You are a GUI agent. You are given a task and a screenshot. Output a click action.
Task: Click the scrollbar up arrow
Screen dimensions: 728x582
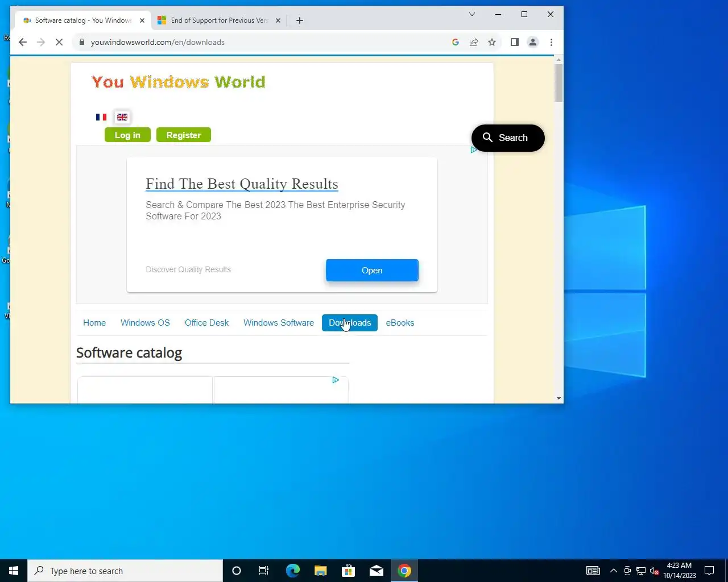click(x=559, y=59)
